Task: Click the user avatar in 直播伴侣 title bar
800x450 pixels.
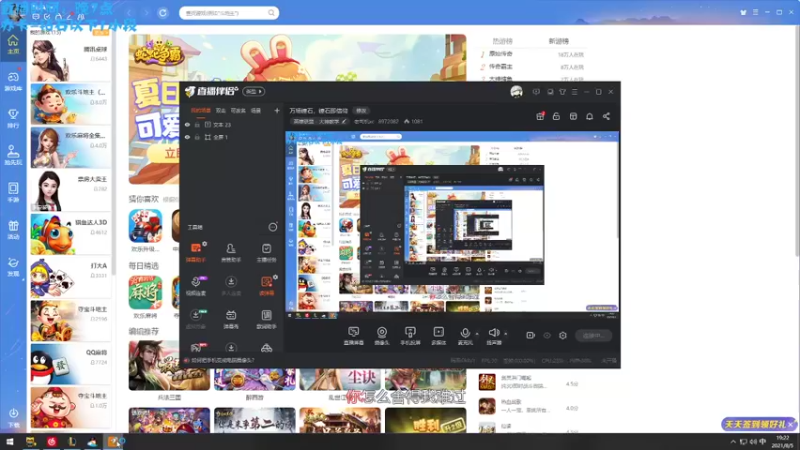Action: pyautogui.click(x=516, y=92)
